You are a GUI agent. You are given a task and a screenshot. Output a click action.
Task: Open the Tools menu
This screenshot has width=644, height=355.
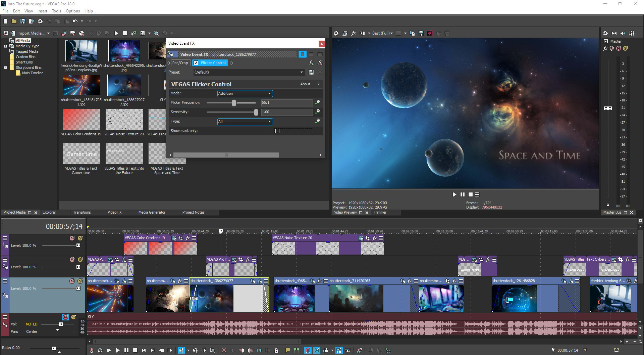(x=56, y=11)
